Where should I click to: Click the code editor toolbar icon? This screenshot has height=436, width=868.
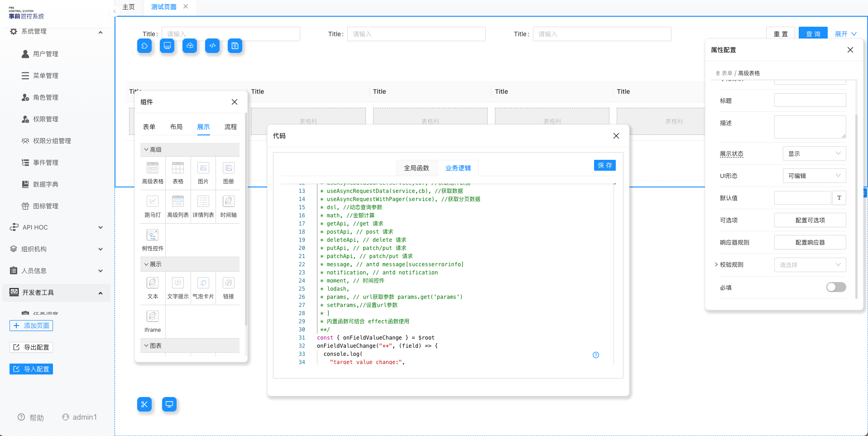pyautogui.click(x=212, y=46)
